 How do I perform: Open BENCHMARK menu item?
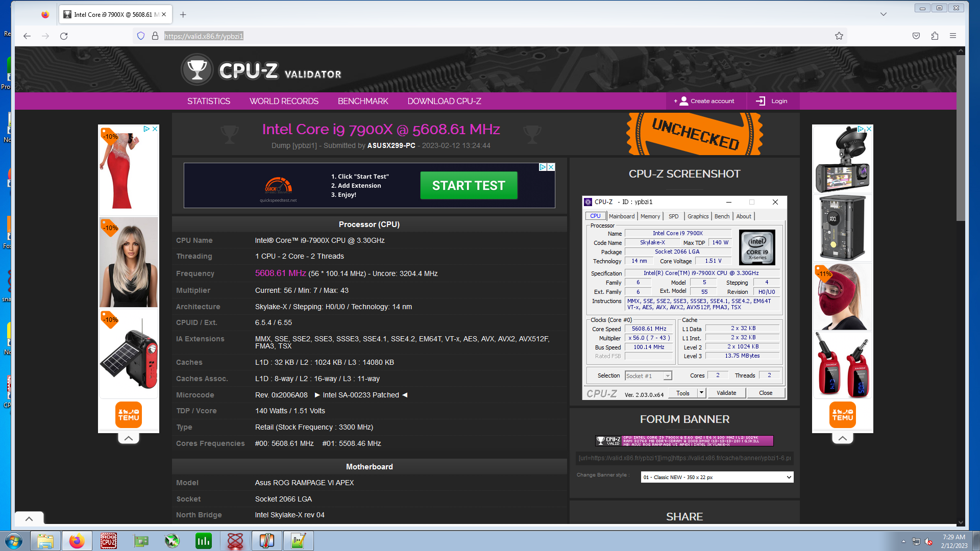pyautogui.click(x=363, y=101)
